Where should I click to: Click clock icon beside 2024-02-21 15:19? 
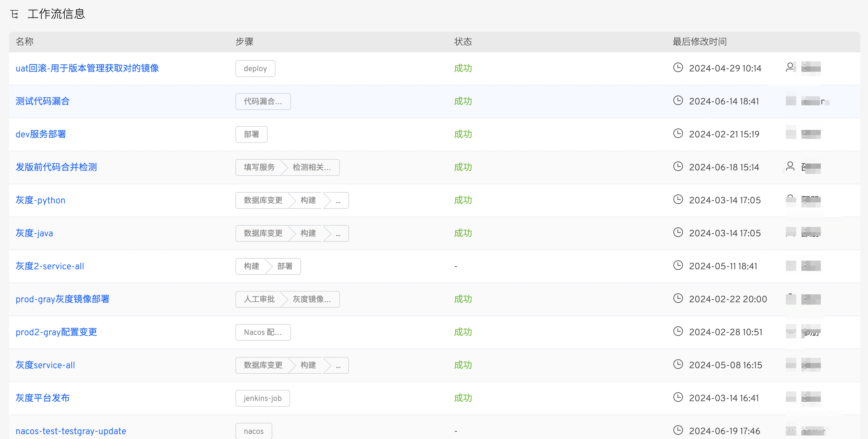tap(678, 134)
